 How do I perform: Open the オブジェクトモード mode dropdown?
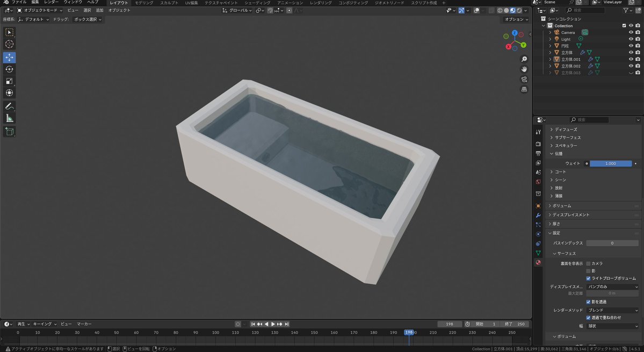[40, 10]
